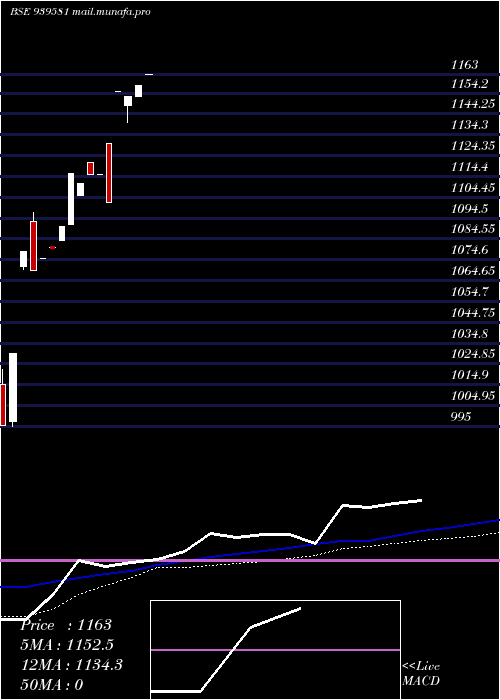Click the <<Live MACD label
This screenshot has height=700, width=500.
[x=421, y=674]
